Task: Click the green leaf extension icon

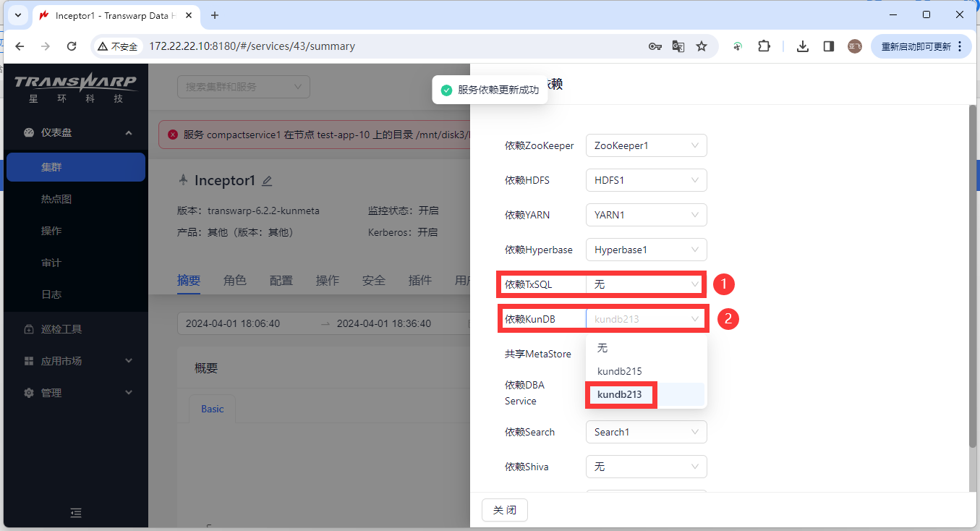Action: click(x=738, y=46)
